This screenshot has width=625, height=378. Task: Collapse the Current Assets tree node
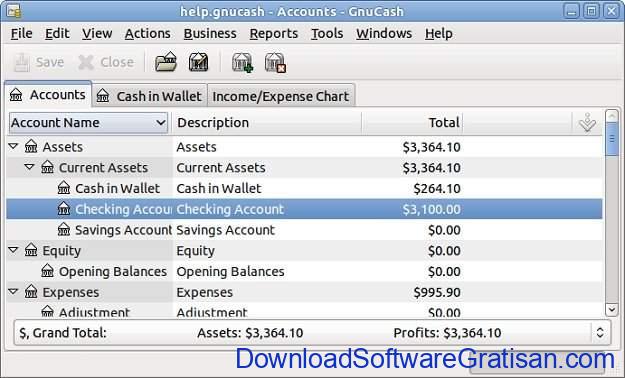(29, 167)
